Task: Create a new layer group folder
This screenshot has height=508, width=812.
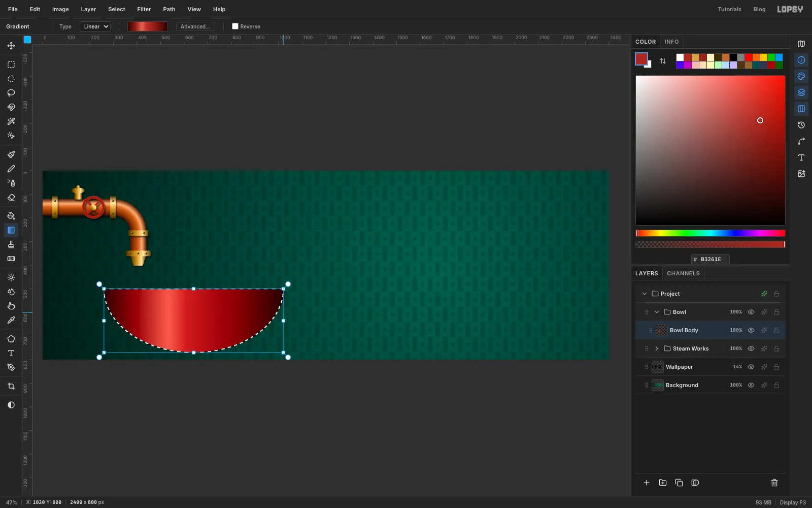Action: (x=663, y=483)
